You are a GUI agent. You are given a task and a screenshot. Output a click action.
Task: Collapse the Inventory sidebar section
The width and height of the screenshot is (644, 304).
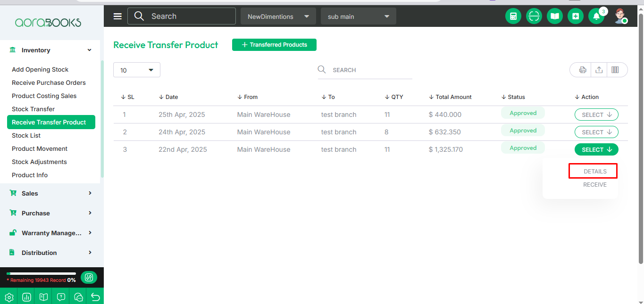pos(50,50)
